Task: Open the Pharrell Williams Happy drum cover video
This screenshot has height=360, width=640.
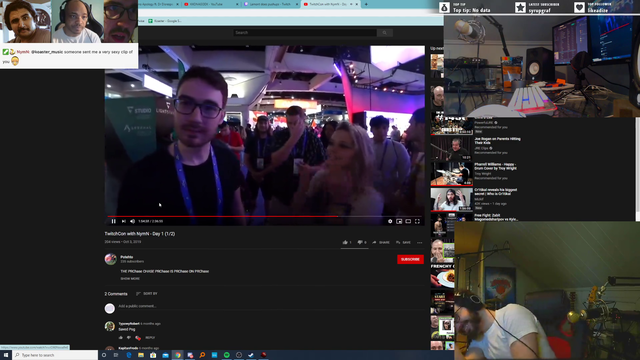Action: tap(474, 174)
